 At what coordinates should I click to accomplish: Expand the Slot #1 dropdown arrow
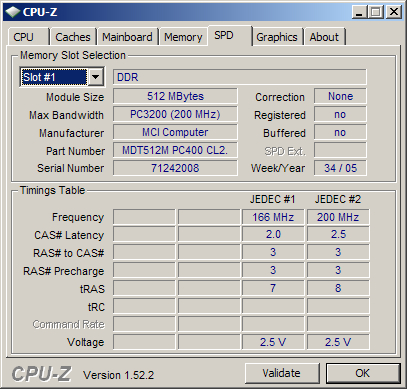(x=96, y=77)
